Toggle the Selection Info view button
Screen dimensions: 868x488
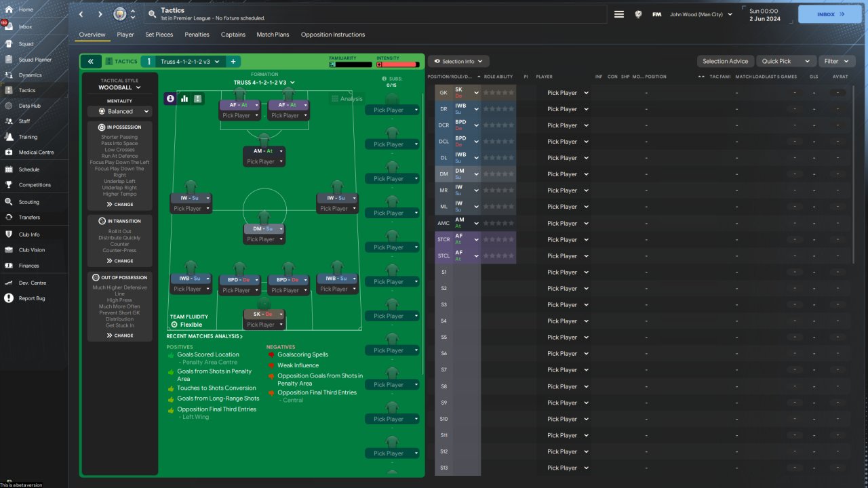pos(458,62)
